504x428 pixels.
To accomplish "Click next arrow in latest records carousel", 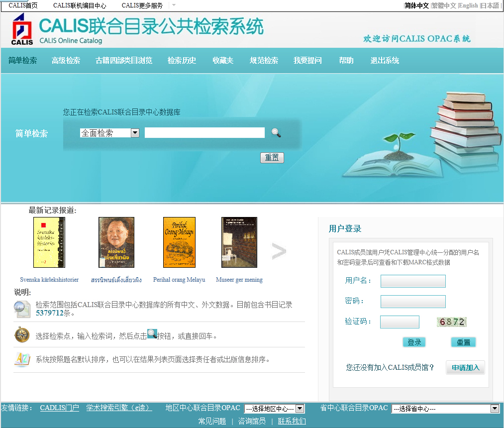I will pos(279,252).
